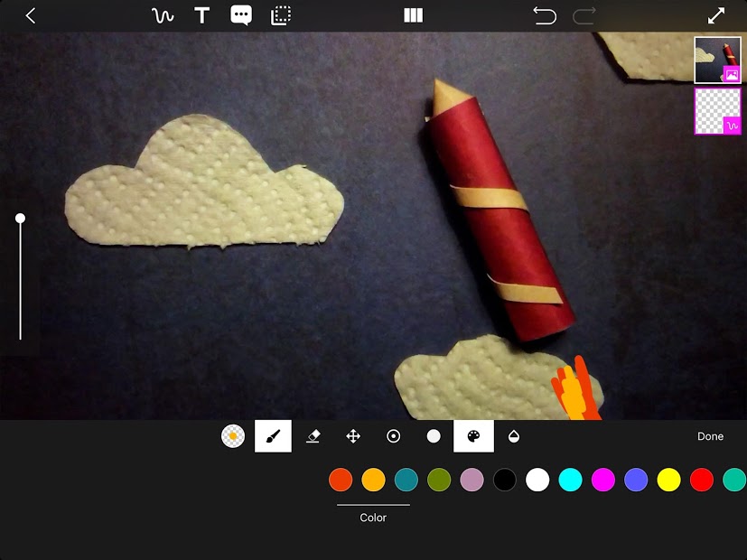Toggle the color palette panel
The image size is (747, 560).
point(473,436)
